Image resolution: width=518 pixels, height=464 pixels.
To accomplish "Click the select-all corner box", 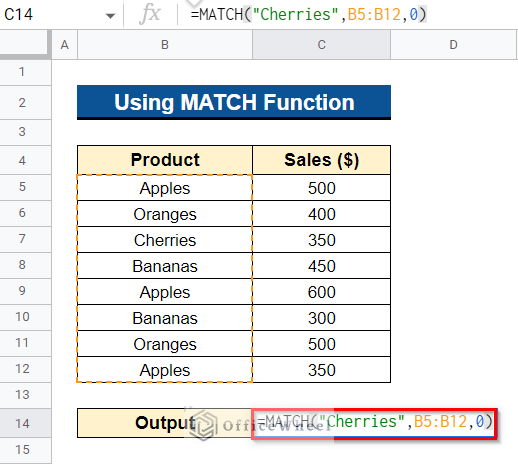I will (24, 44).
